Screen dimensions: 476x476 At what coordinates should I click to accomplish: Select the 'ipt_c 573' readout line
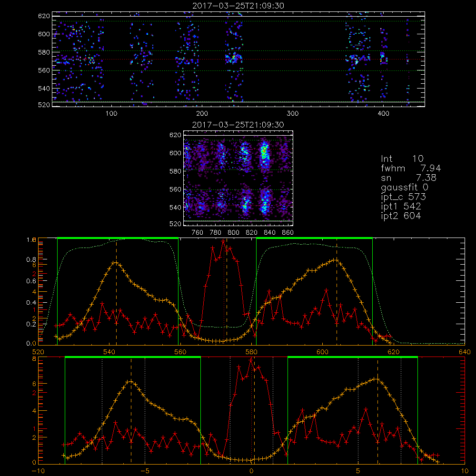(404, 197)
